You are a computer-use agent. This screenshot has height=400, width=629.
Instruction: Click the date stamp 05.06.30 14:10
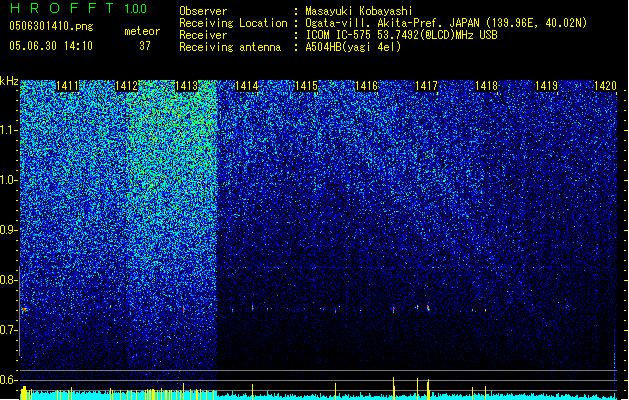coord(51,46)
